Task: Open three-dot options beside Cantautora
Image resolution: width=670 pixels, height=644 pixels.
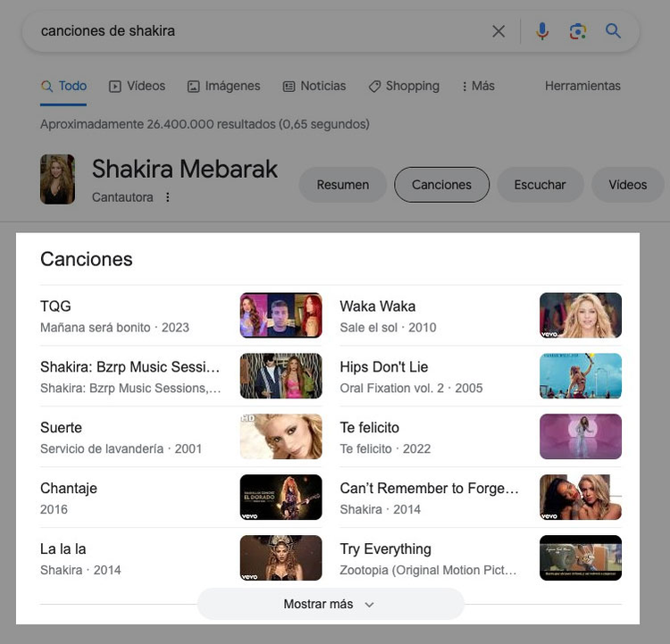Action: (x=168, y=197)
